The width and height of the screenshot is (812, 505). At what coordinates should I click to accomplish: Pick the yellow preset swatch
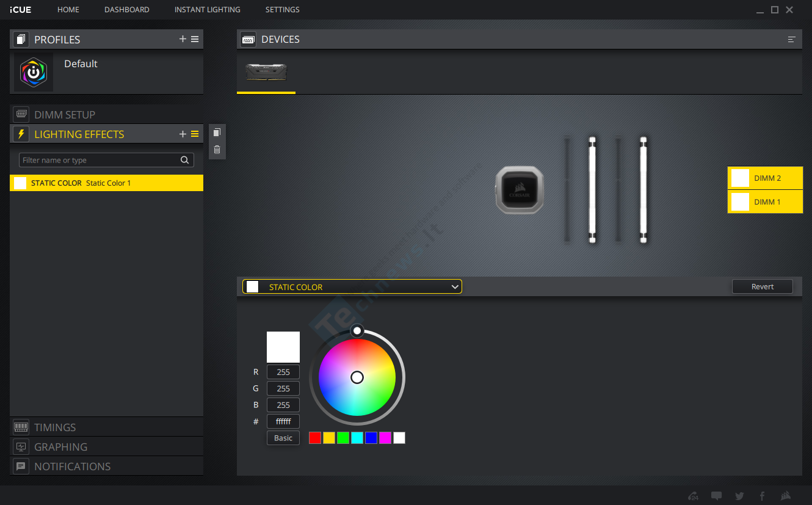tap(329, 438)
